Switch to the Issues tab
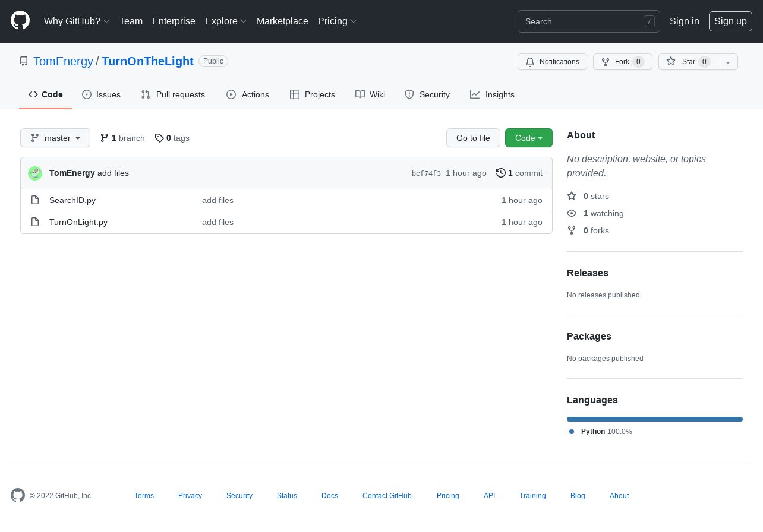The height and width of the screenshot is (532, 763). (x=101, y=94)
